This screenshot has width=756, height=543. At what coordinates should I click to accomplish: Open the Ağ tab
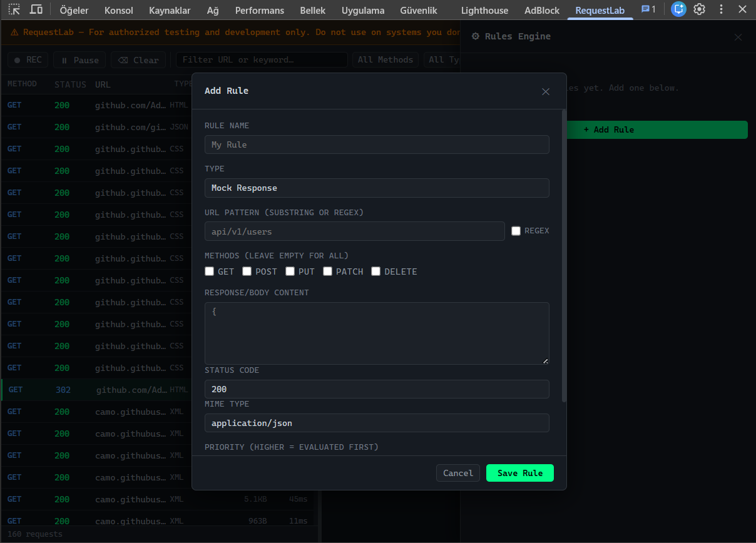[x=213, y=10]
